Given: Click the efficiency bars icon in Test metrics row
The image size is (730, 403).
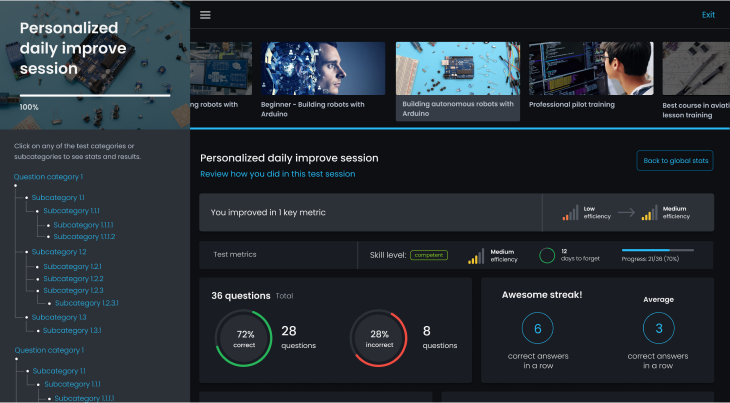Looking at the screenshot, I should (x=476, y=256).
